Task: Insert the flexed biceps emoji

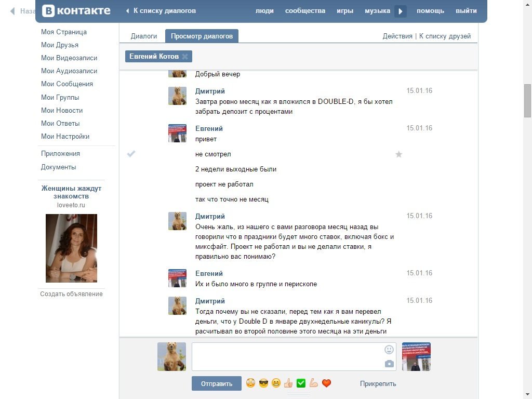Action: click(313, 383)
